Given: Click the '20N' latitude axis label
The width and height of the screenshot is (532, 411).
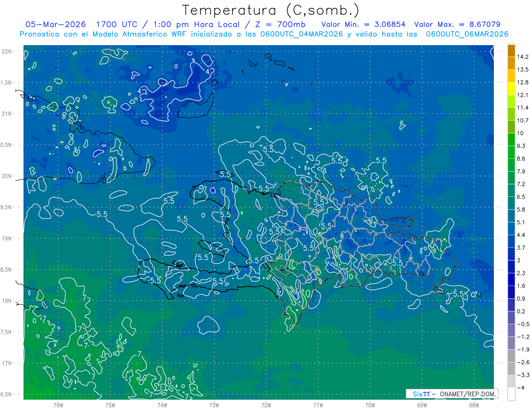Looking at the screenshot, I should (x=8, y=176).
